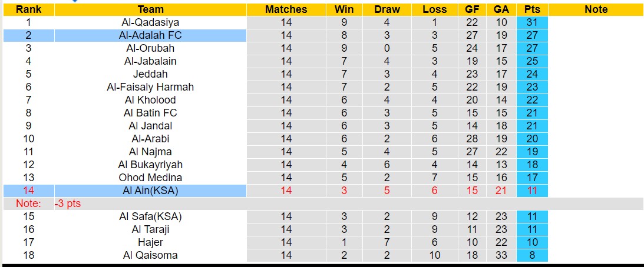
Task: Open the Jeddah team entry
Action: click(150, 74)
